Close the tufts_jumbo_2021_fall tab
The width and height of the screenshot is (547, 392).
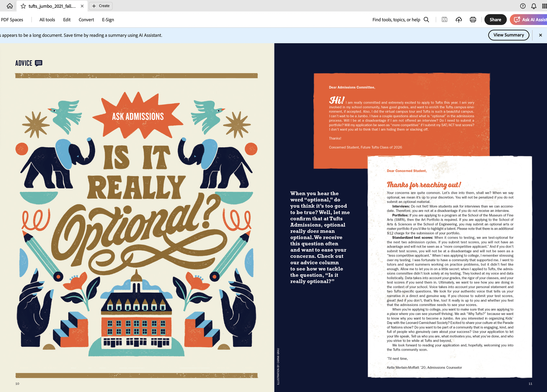82,6
